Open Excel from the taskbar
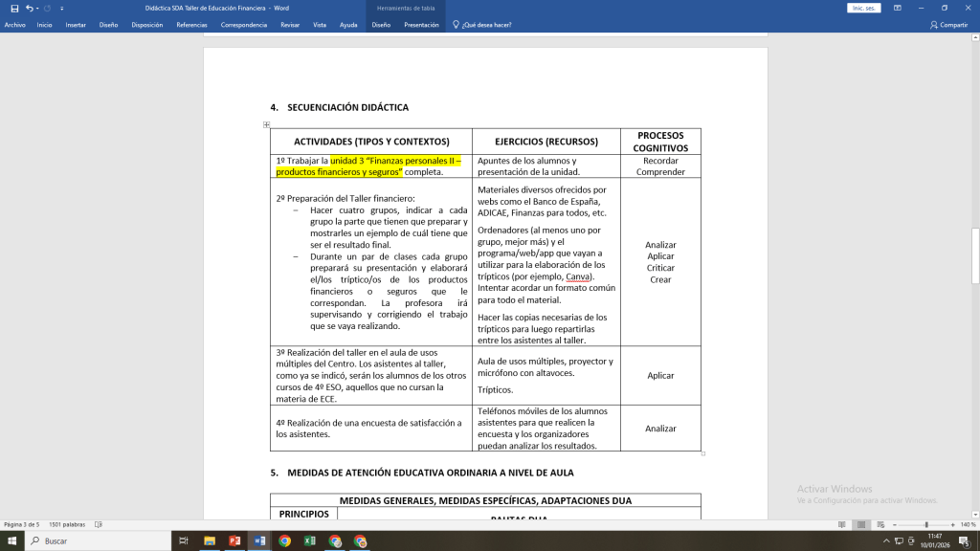The width and height of the screenshot is (980, 551). [309, 541]
